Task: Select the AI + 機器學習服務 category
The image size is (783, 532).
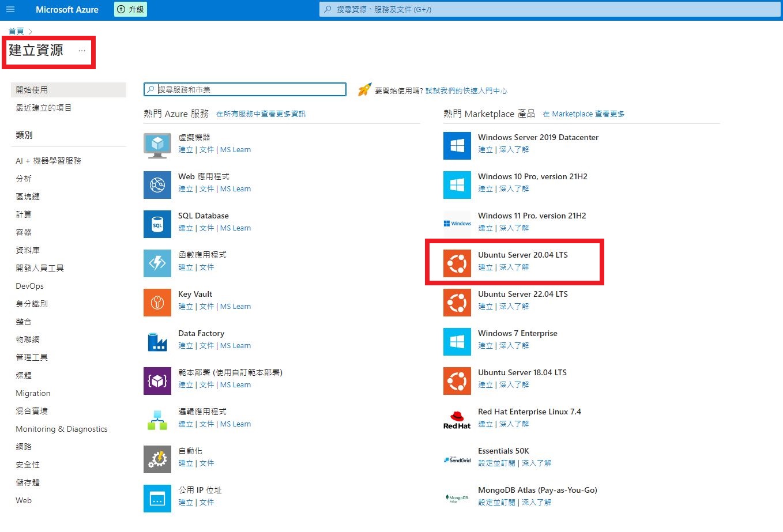Action: coord(48,161)
